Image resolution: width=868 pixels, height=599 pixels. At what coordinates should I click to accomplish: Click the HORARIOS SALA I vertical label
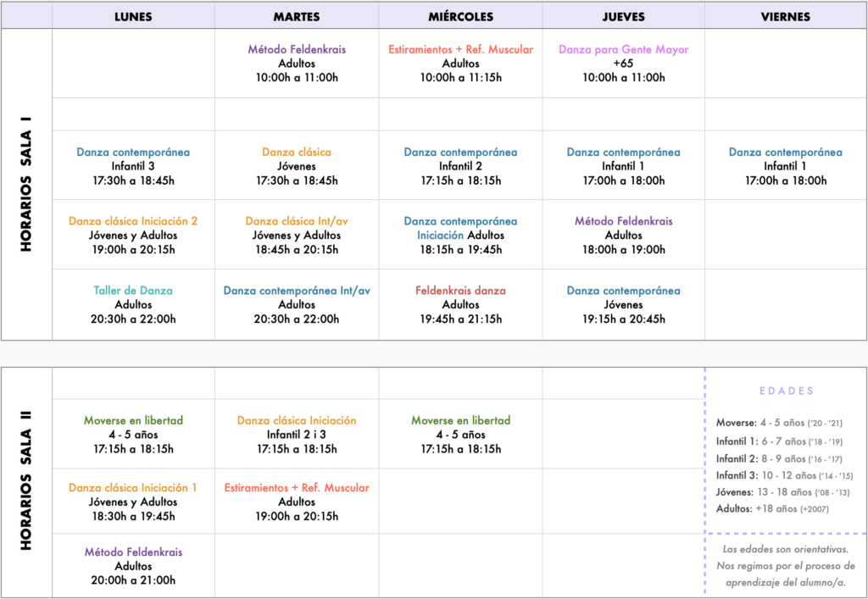pyautogui.click(x=26, y=186)
